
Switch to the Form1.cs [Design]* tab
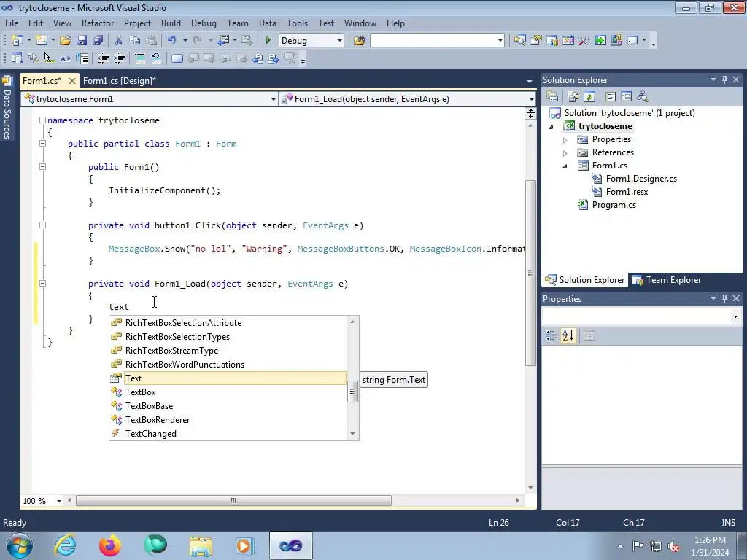coord(120,80)
